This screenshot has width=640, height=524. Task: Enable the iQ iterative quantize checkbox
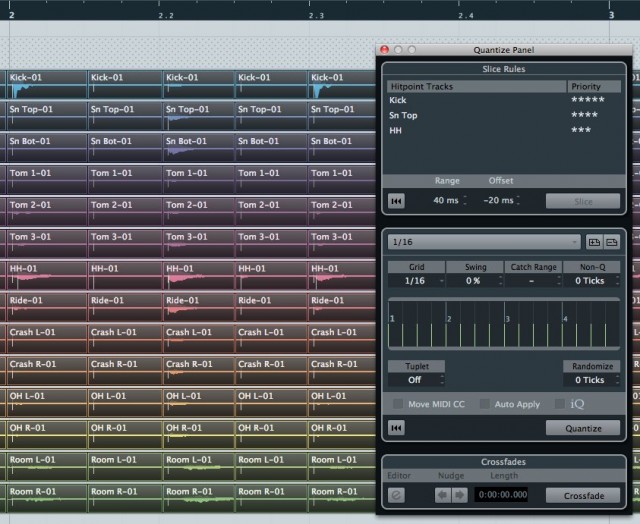click(560, 403)
